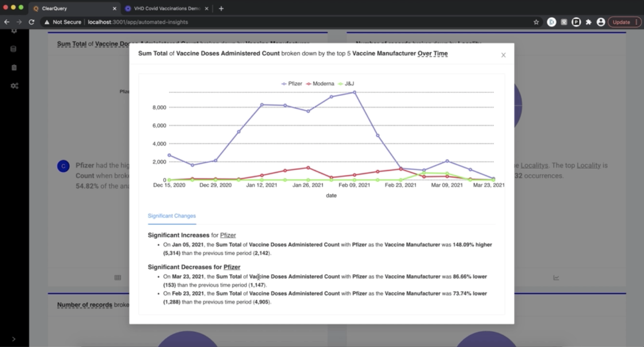Click the 'Feb 23, 2021' axis label
644x347 pixels.
(x=401, y=185)
